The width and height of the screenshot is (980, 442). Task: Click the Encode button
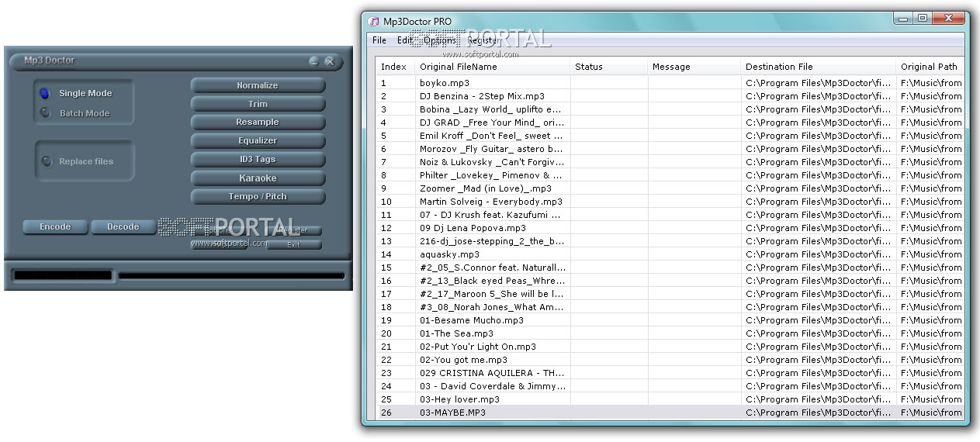pyautogui.click(x=55, y=227)
